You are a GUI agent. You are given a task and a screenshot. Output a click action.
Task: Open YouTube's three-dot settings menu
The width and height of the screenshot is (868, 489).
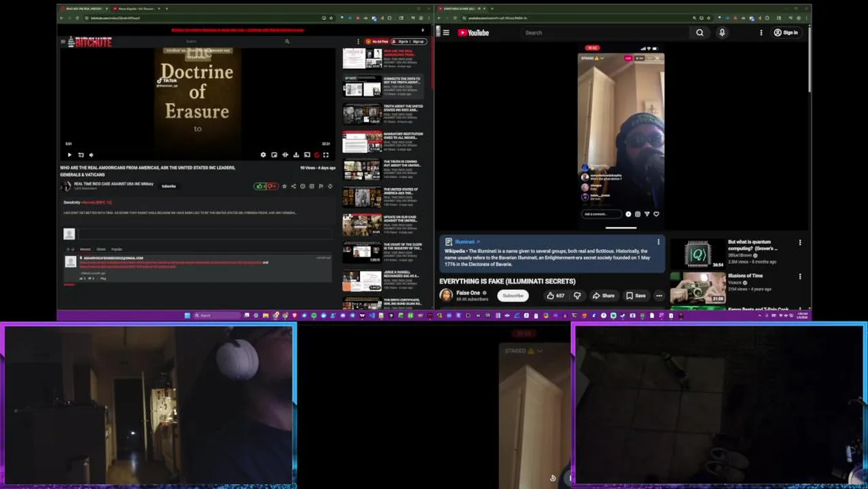click(x=761, y=33)
